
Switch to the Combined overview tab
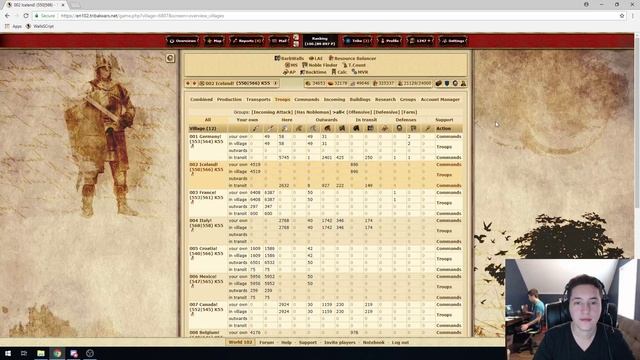(x=201, y=100)
